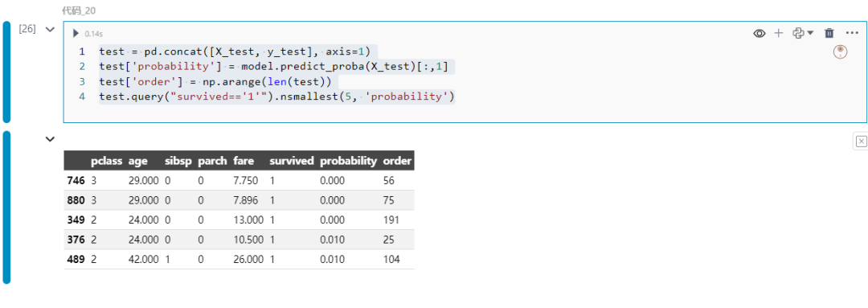Collapse the code cell chevron next to [26]
Screen dimensions: 868x308
click(50, 30)
